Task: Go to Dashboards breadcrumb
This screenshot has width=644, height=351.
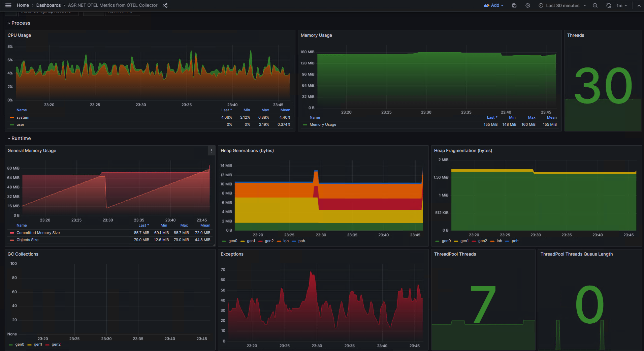Action: point(49,5)
